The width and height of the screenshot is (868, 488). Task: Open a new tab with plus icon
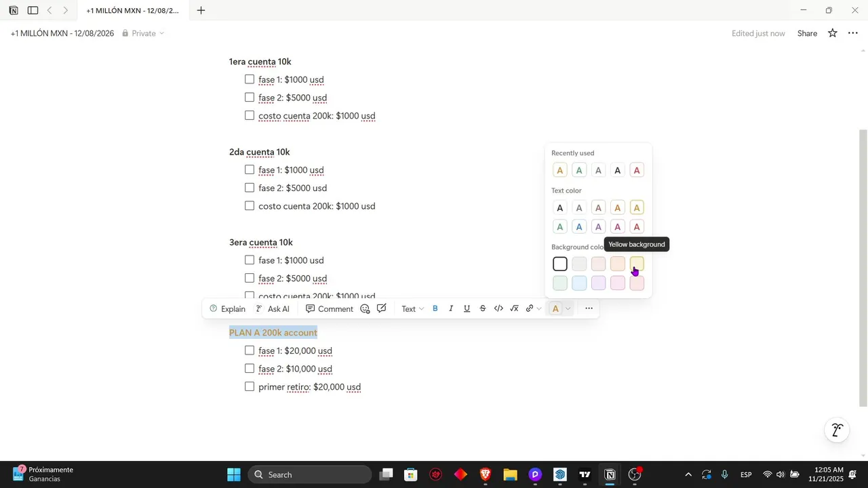[201, 11]
